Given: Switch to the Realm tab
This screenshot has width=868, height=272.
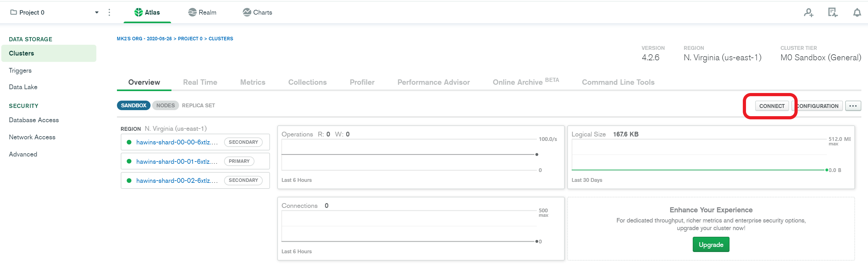Looking at the screenshot, I should 202,12.
